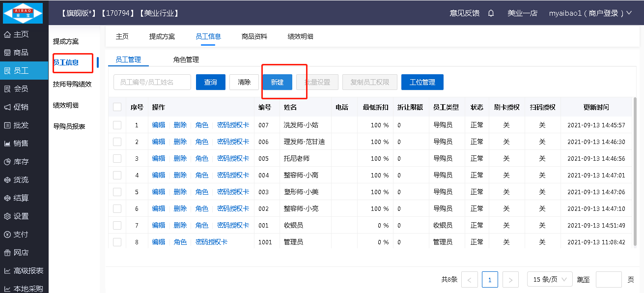Viewport: 644px width, 293px height.
Task: Open the 高级报表 sidebar item
Action: coord(24,271)
